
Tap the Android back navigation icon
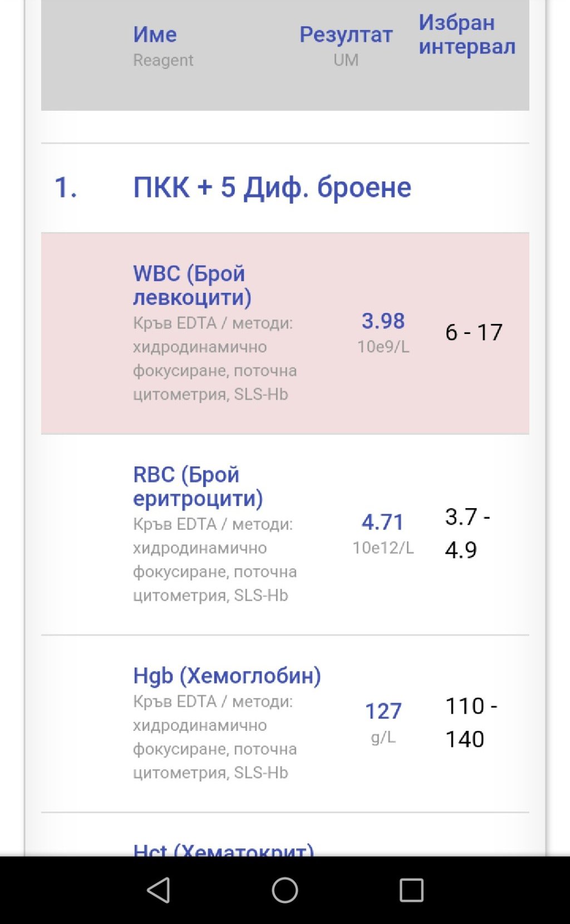[159, 890]
